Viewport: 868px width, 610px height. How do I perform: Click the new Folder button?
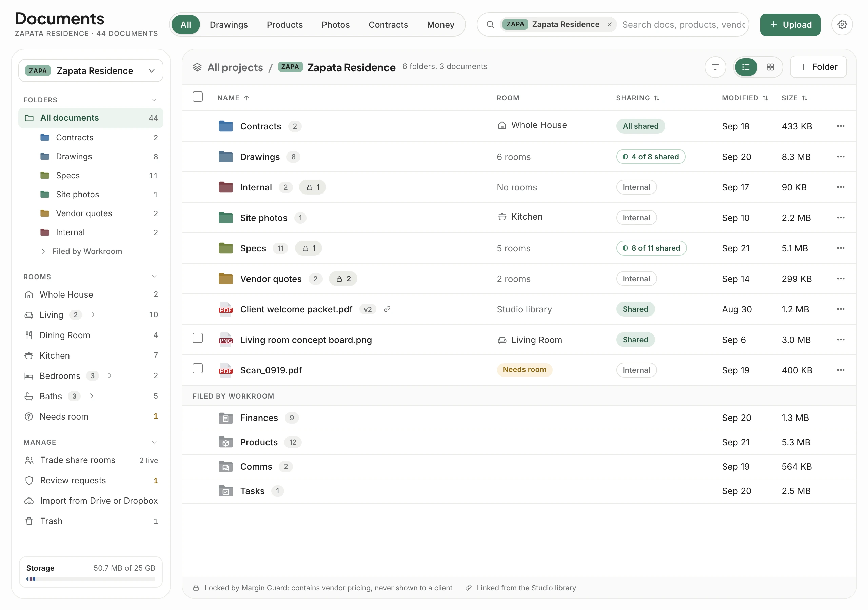pos(818,67)
